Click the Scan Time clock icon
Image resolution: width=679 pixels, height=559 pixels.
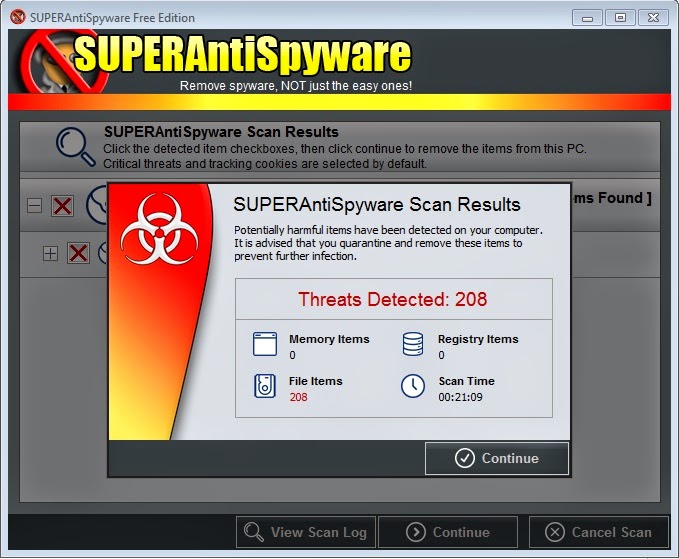pos(413,386)
